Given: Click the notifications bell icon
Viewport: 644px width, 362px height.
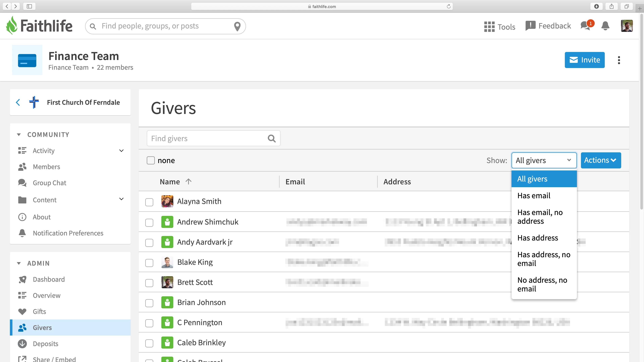Looking at the screenshot, I should (x=605, y=26).
